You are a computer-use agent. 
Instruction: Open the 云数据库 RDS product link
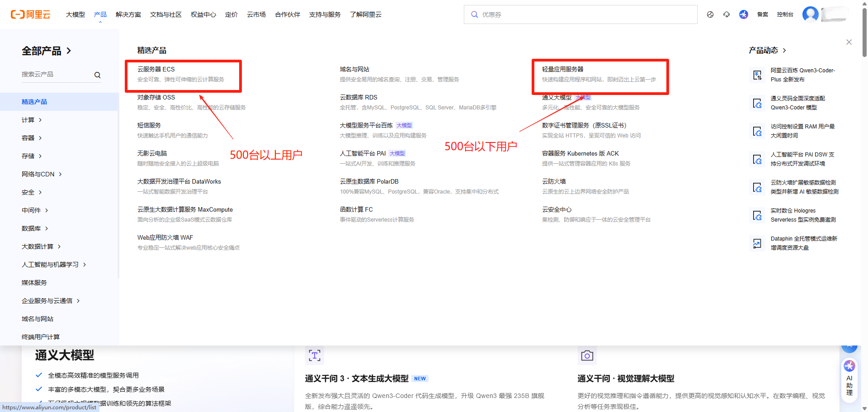359,97
